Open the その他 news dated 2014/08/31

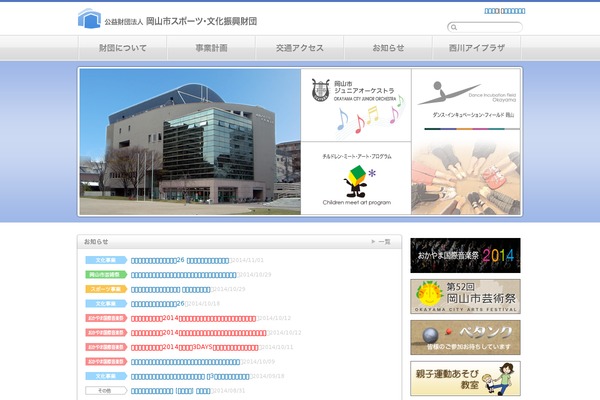click(x=171, y=391)
